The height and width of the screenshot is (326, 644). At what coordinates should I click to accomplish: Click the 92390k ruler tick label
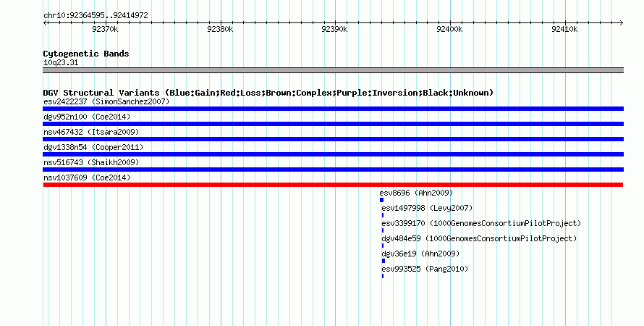pos(334,29)
